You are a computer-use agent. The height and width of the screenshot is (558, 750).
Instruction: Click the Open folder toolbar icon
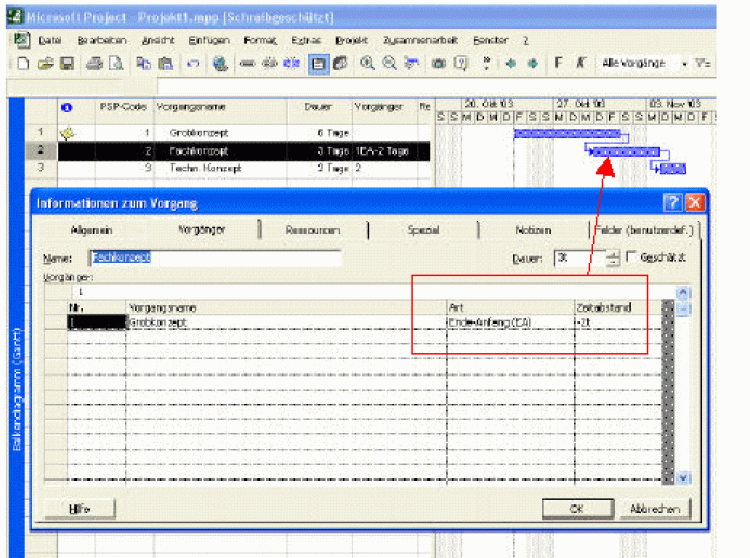pos(46,63)
